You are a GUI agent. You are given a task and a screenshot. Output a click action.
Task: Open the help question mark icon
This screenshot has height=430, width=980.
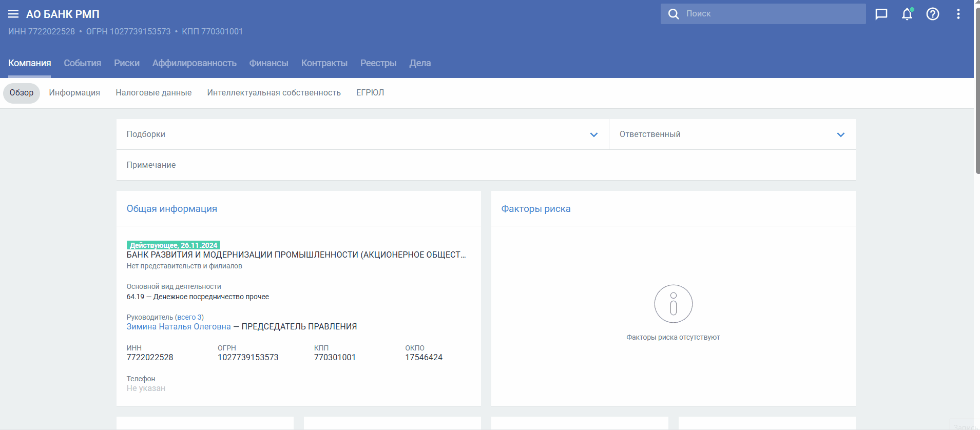(x=933, y=14)
